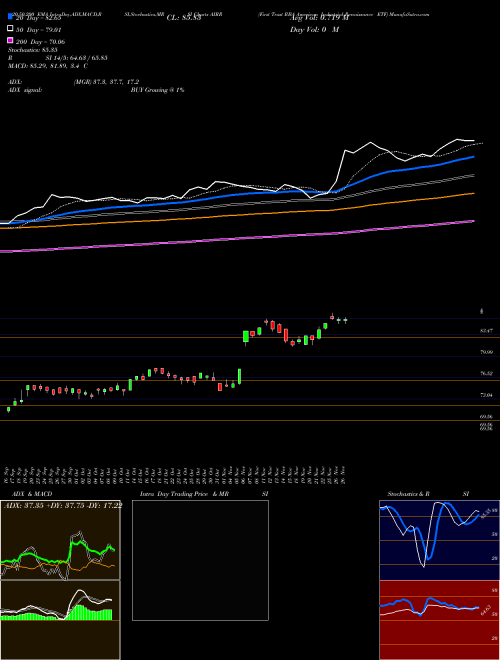This screenshot has width=500, height=660.
Task: Open the ADX indicator chart panel
Action: [x=60, y=540]
